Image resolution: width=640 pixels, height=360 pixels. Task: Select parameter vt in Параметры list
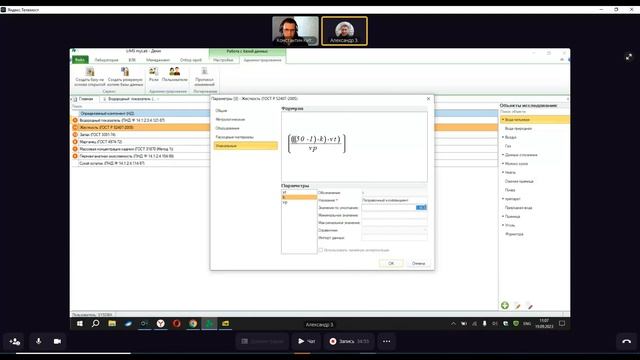[299, 192]
